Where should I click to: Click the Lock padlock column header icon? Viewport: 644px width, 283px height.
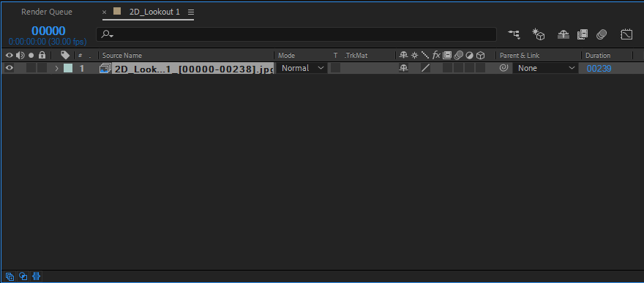point(42,55)
